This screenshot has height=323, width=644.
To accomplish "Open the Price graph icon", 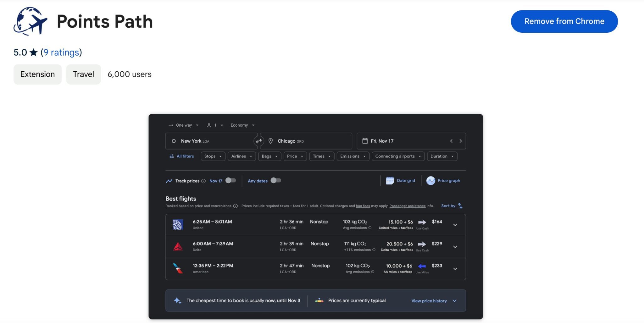I will click(430, 181).
